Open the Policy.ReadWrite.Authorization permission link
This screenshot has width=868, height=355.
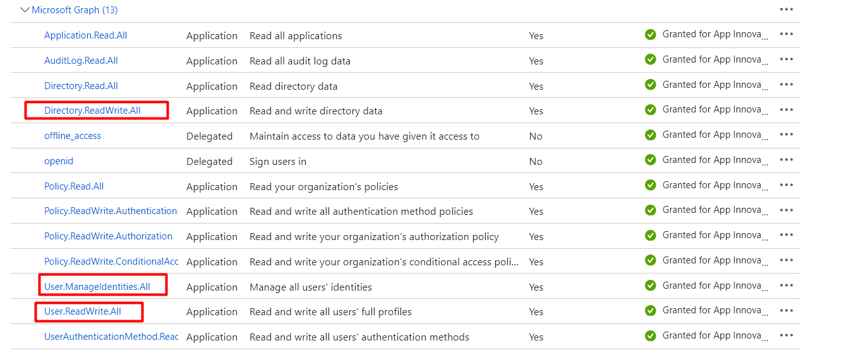[108, 236]
